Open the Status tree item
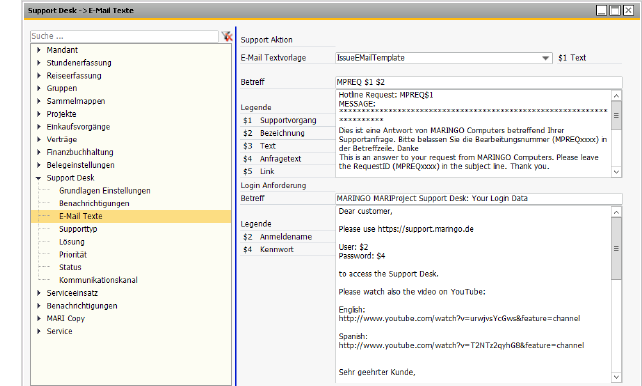Image resolution: width=642 pixels, height=386 pixels. point(70,267)
